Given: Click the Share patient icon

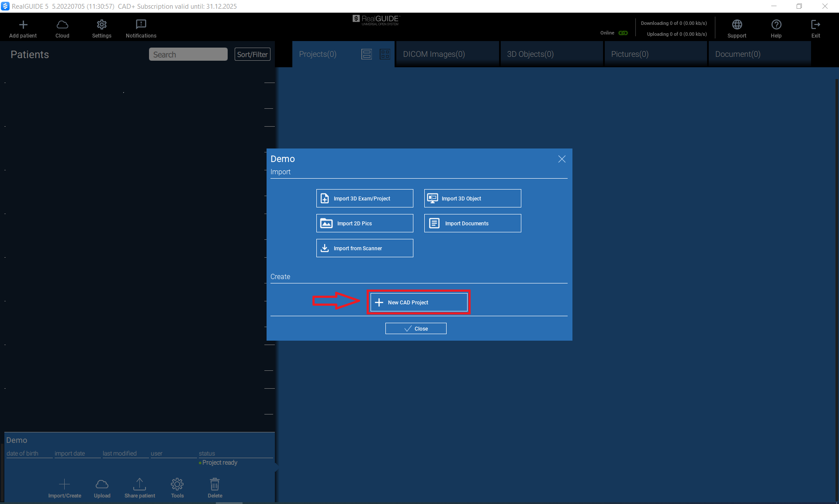Looking at the screenshot, I should tap(139, 484).
